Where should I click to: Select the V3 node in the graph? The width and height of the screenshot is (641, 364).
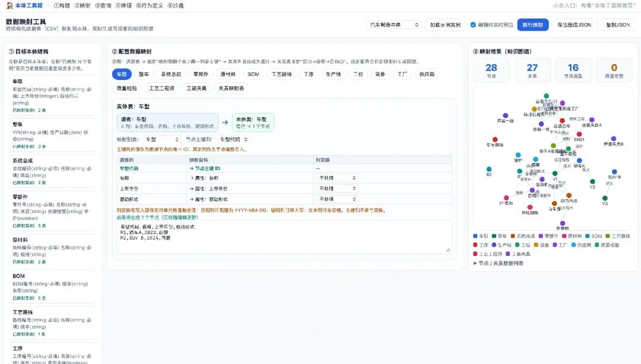coord(605,198)
